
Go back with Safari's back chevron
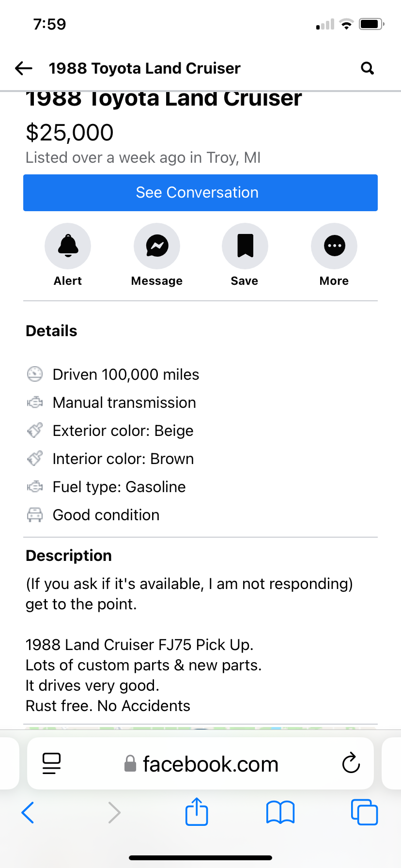point(28,812)
